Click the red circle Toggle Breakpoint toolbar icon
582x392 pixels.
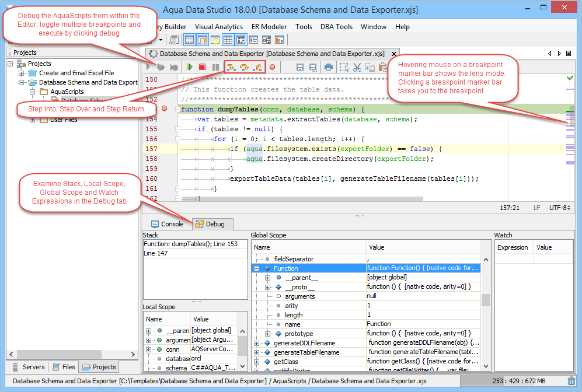pos(273,67)
